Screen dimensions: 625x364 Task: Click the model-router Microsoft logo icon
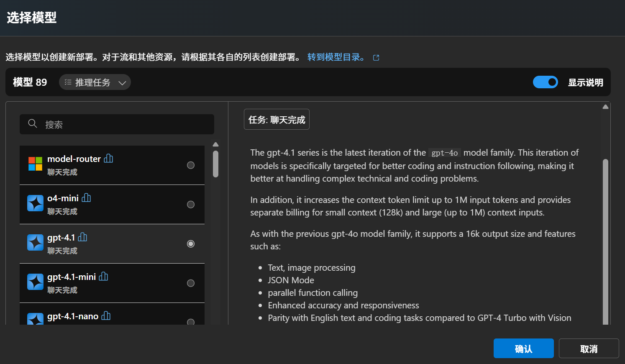[x=35, y=164]
